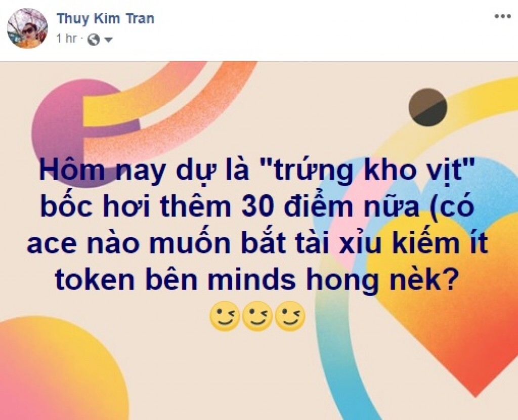Click the line "token bên minds hong nèk?"
This screenshot has height=420, width=518.
[x=254, y=279]
